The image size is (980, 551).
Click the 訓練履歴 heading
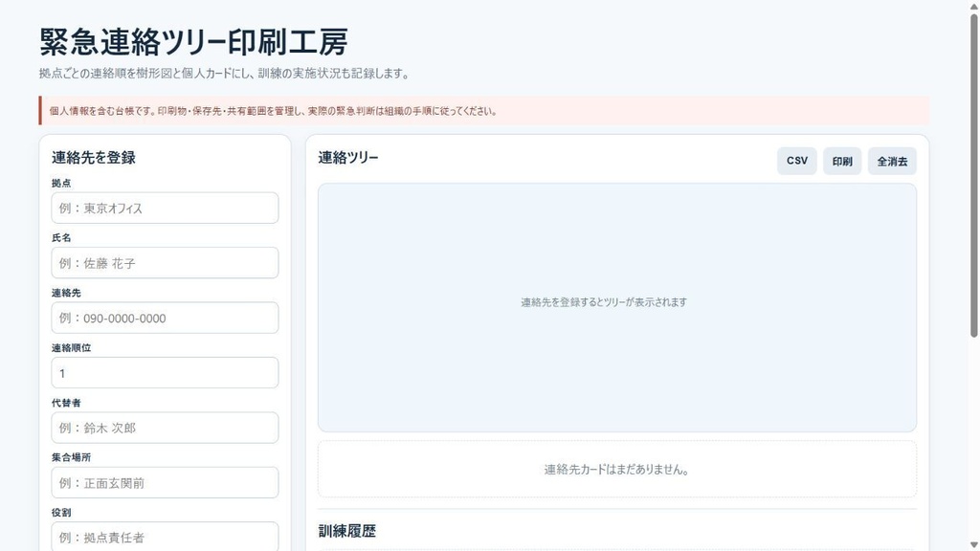point(346,531)
